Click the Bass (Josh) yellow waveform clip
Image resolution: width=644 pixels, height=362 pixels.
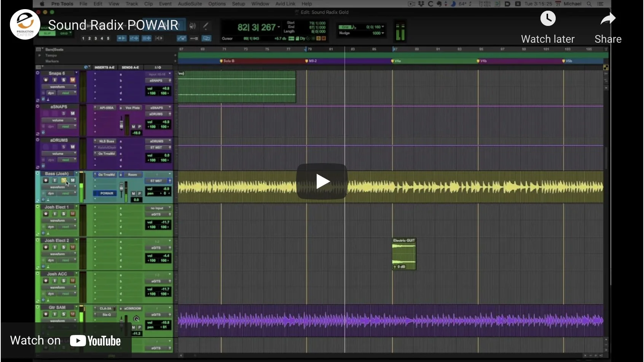(x=391, y=187)
